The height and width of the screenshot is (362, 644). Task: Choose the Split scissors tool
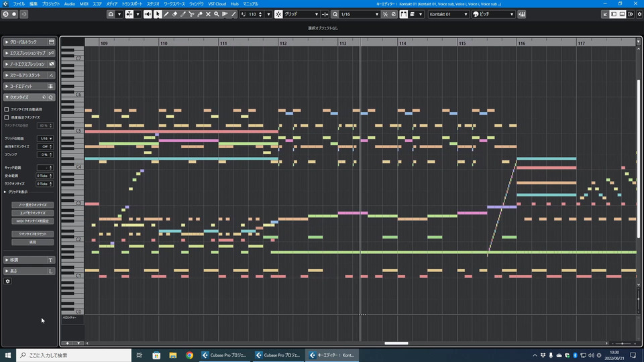coord(191,14)
